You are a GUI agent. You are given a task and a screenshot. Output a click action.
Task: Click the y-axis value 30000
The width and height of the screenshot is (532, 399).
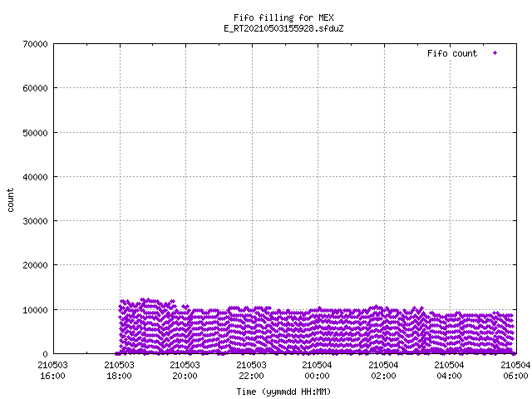tap(35, 221)
